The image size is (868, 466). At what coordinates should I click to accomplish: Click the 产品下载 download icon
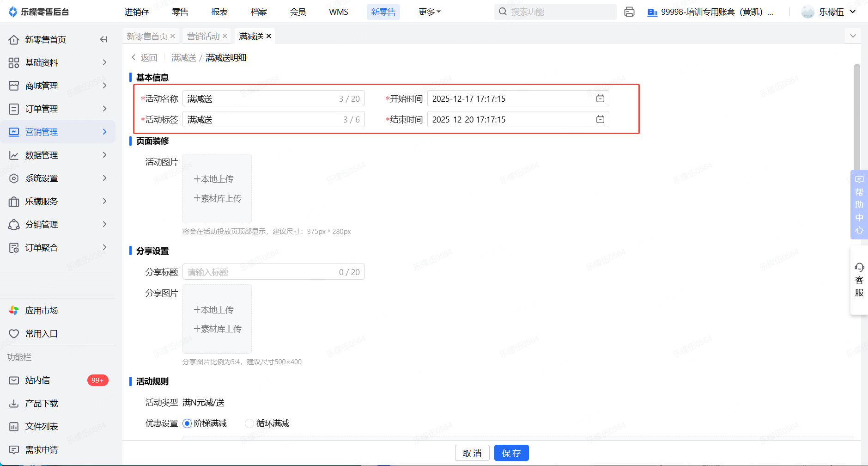(x=14, y=404)
